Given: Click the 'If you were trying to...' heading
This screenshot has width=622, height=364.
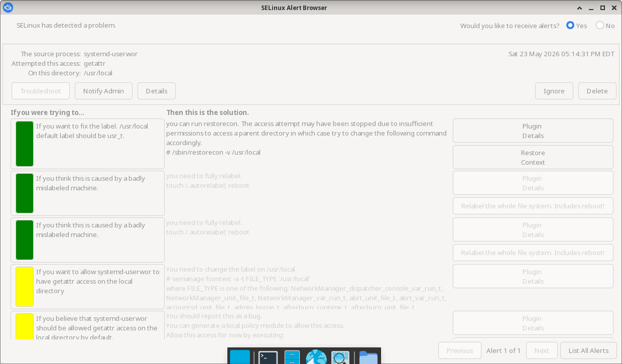Looking at the screenshot, I should 48,112.
